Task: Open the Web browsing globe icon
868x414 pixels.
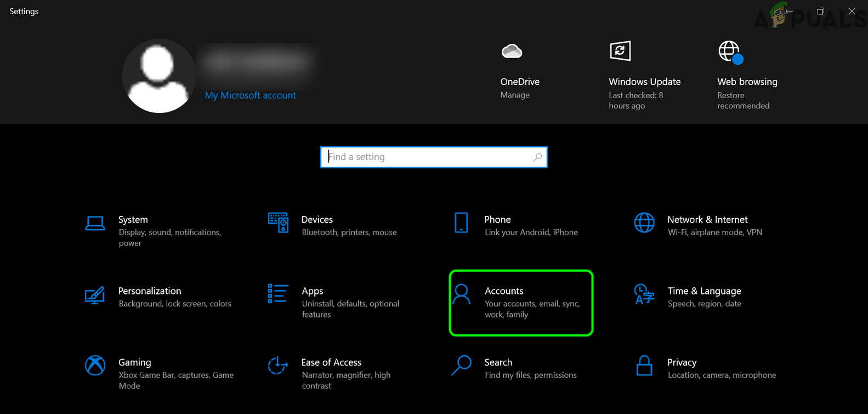Action: (x=730, y=52)
